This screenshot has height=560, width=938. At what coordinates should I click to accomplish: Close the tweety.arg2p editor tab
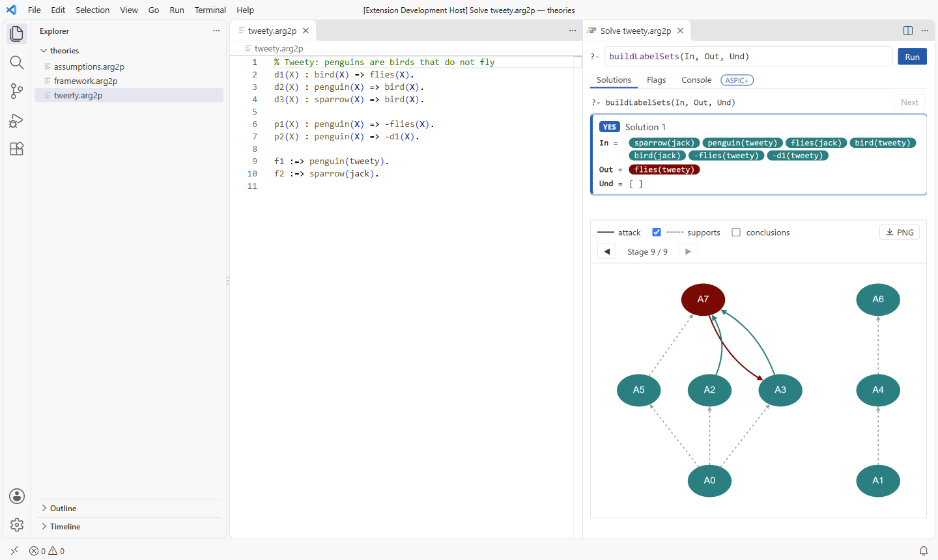306,31
